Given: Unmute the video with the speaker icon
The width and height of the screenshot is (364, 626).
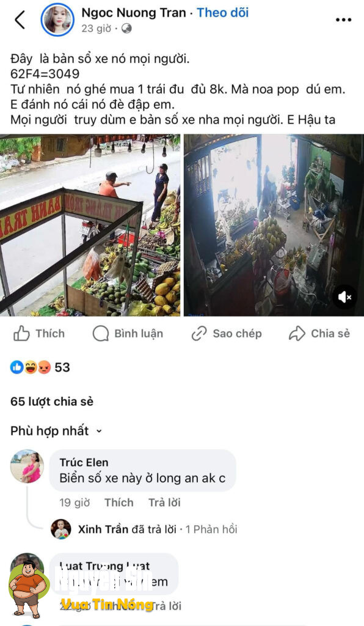Looking at the screenshot, I should (344, 297).
